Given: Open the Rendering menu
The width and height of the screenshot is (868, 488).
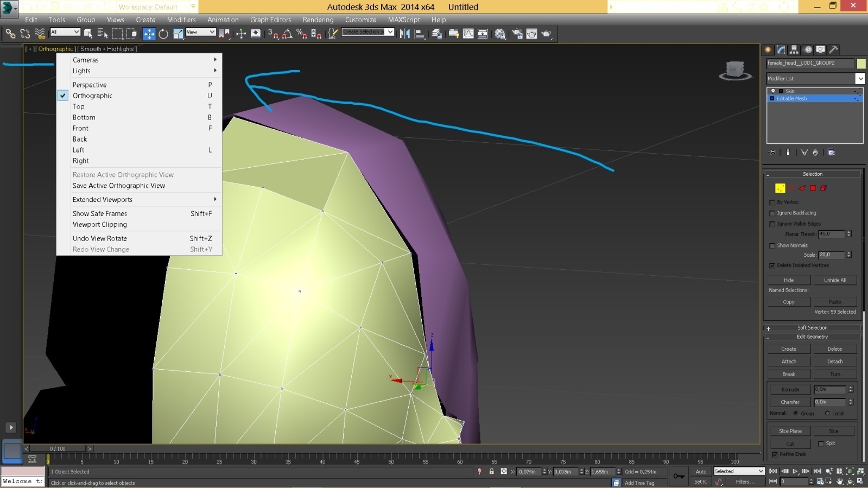Looking at the screenshot, I should (x=318, y=20).
